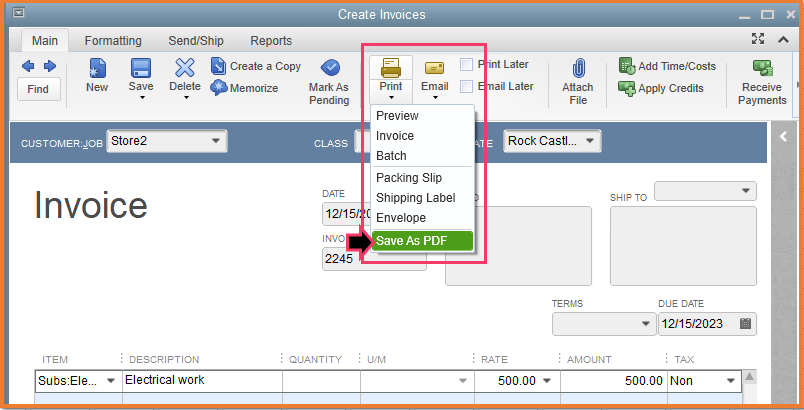The height and width of the screenshot is (410, 804).
Task: Enable the Print Later checkbox
Action: coord(466,65)
